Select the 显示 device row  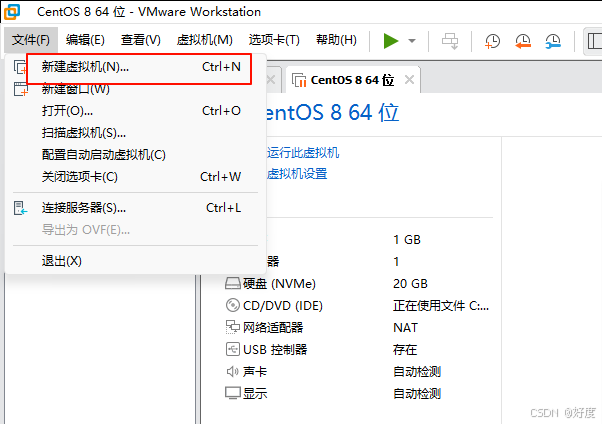click(359, 393)
